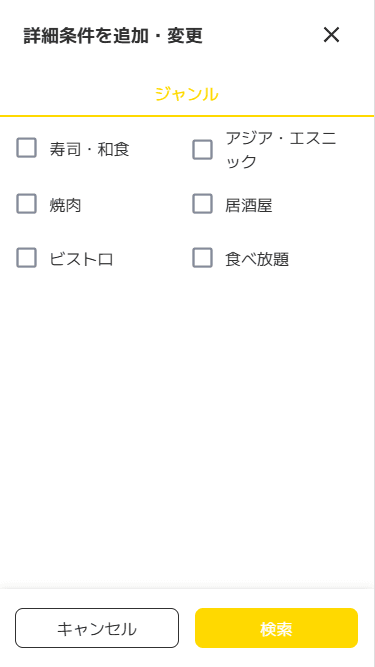
Task: Click the 詳細条件を追加・変更 heading
Action: tap(113, 36)
